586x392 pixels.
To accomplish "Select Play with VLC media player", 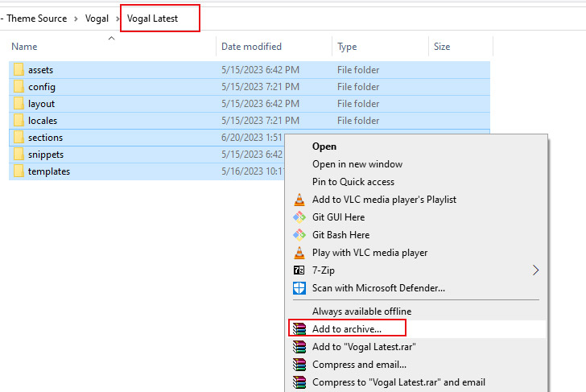I will click(370, 253).
